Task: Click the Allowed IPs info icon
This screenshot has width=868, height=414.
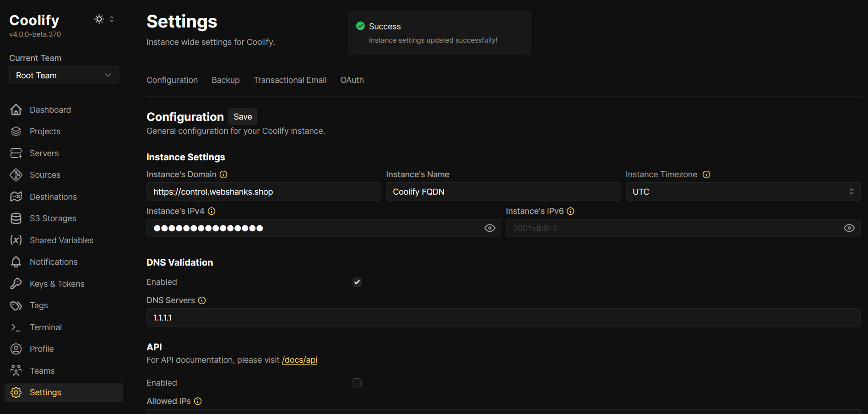Action: pyautogui.click(x=198, y=401)
